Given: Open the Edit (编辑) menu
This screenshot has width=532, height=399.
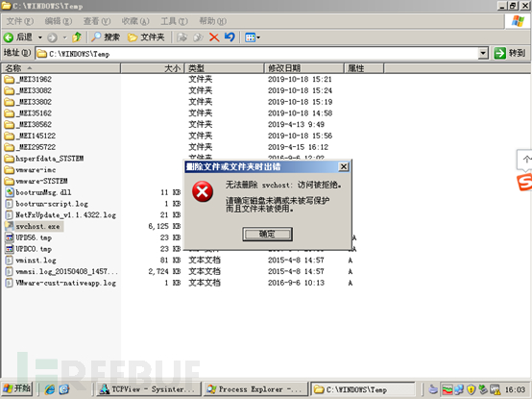Looking at the screenshot, I should coord(59,21).
